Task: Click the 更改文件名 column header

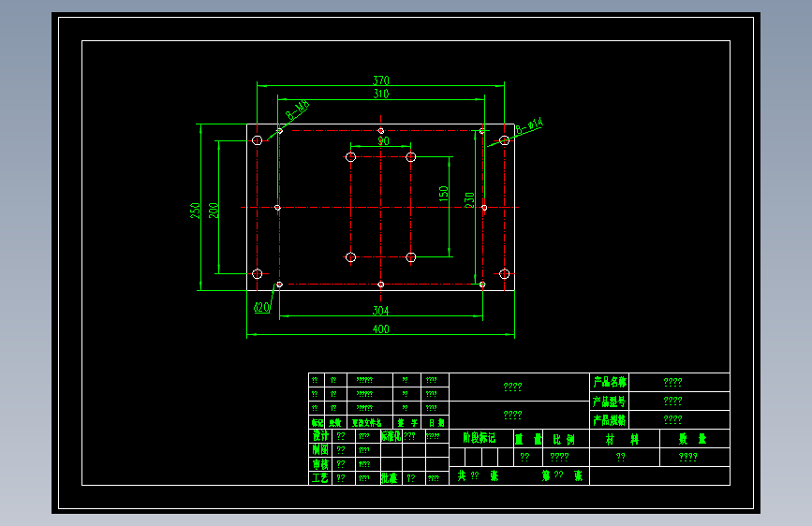Action: click(366, 423)
